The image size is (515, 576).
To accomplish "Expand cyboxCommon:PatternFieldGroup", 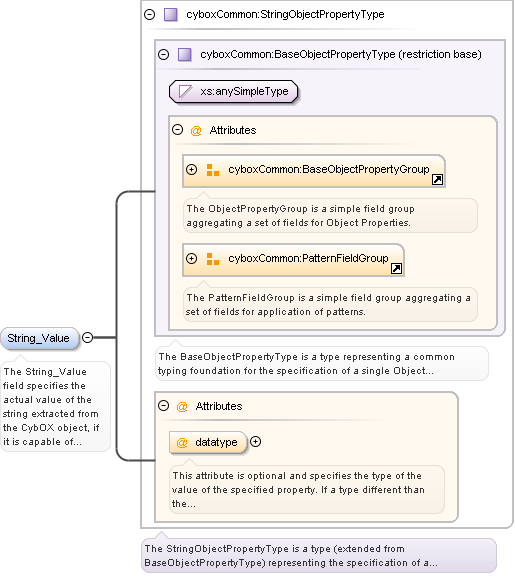I will [191, 258].
